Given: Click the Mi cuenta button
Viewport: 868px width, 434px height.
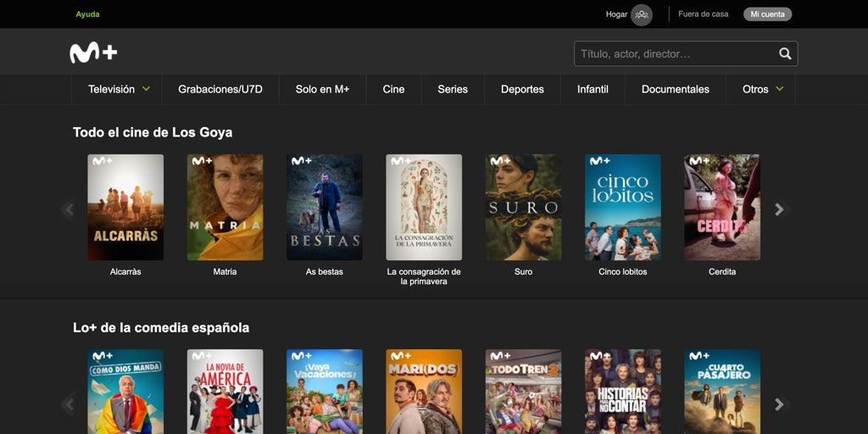Looking at the screenshot, I should [x=767, y=14].
